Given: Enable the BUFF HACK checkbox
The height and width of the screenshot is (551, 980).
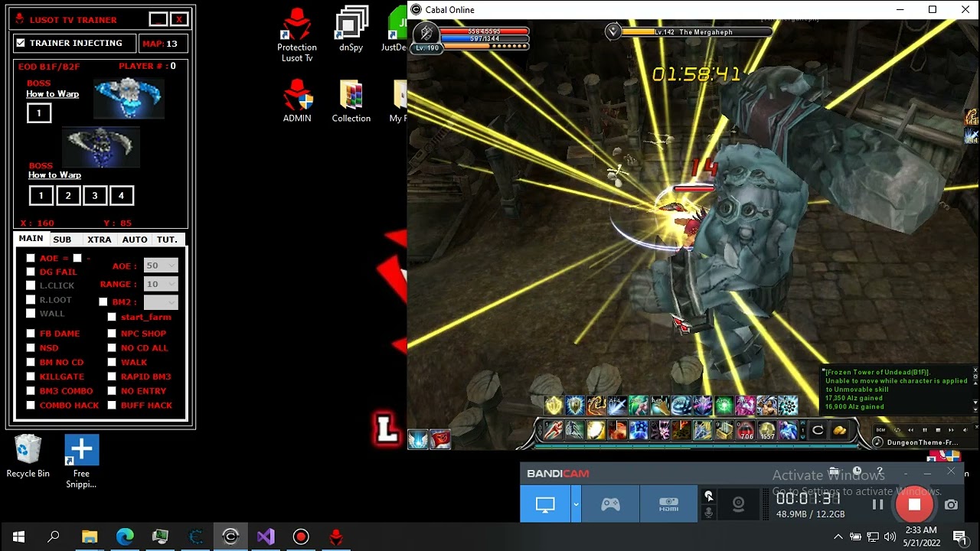Looking at the screenshot, I should pyautogui.click(x=112, y=406).
